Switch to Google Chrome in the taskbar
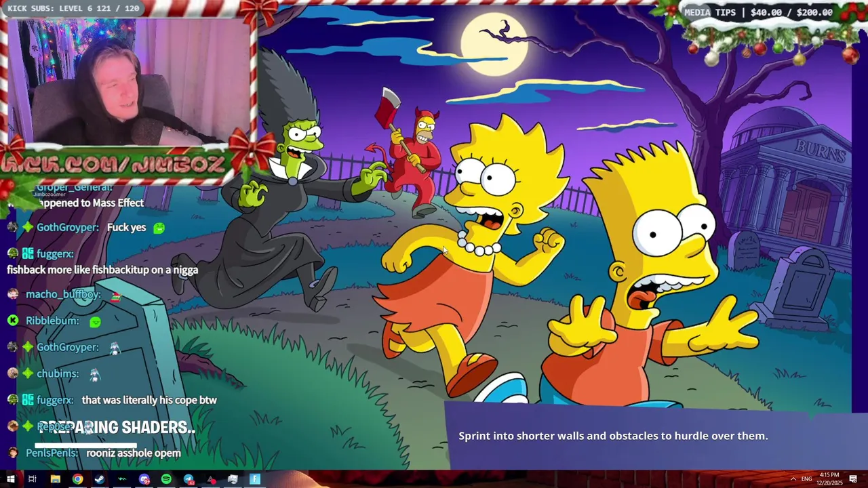This screenshot has height=488, width=868. pos(78,479)
